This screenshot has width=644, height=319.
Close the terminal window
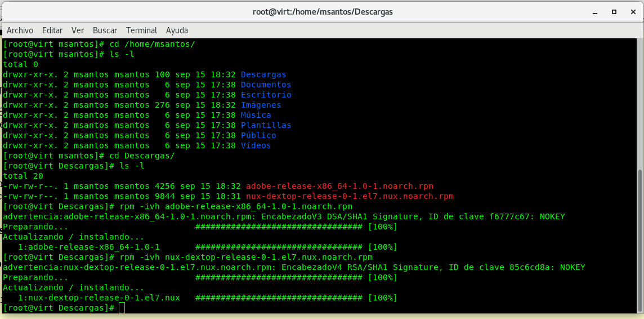pos(632,11)
